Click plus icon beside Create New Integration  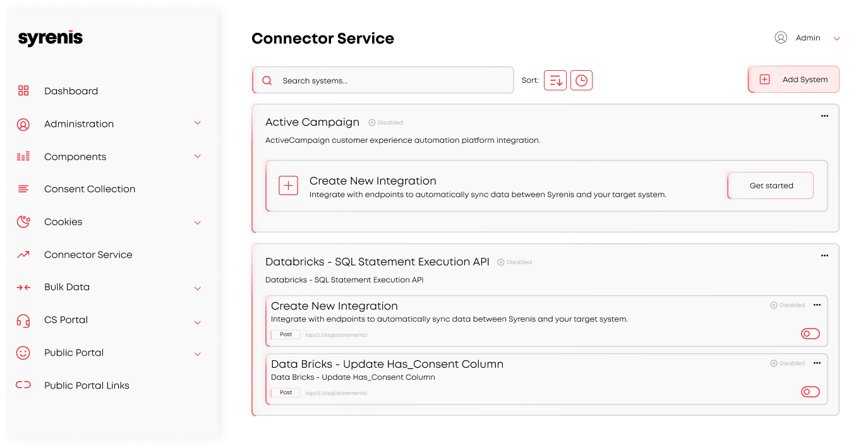(288, 186)
